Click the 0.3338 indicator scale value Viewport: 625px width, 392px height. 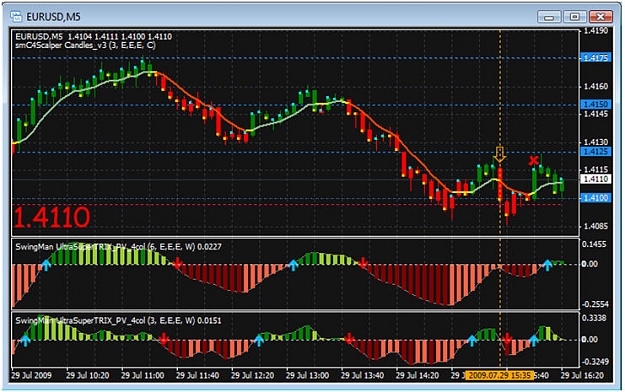coord(595,318)
